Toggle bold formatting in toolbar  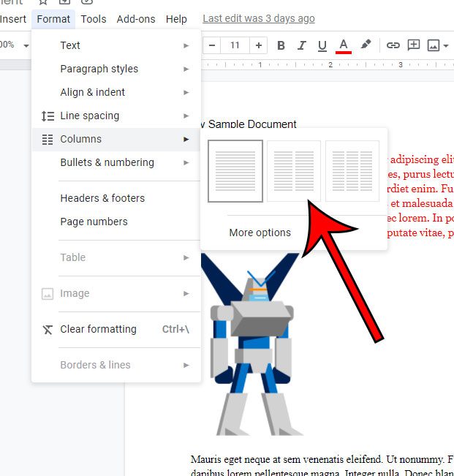coord(281,45)
